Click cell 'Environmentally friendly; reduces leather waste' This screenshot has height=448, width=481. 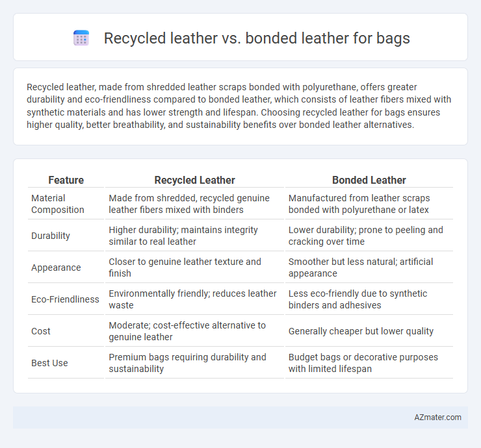pyautogui.click(x=192, y=299)
